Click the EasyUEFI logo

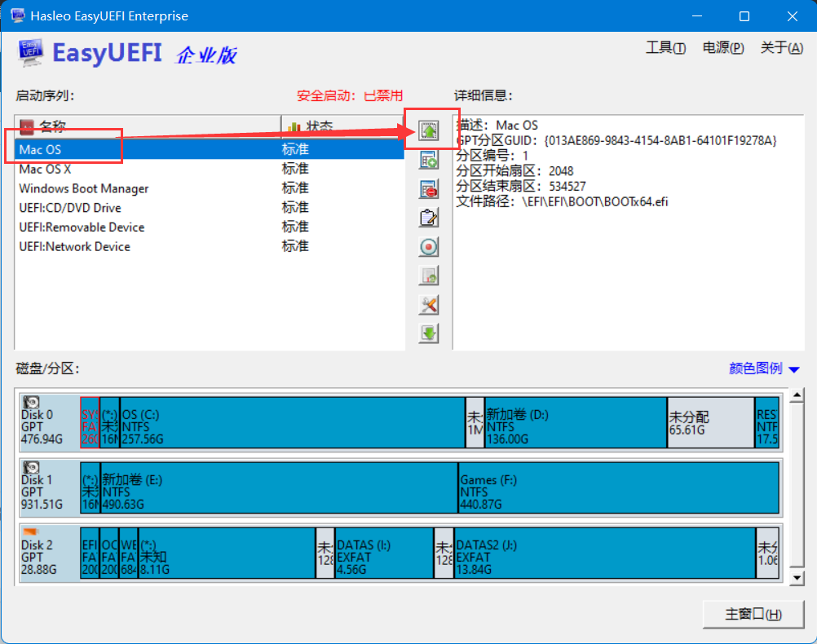(x=29, y=52)
